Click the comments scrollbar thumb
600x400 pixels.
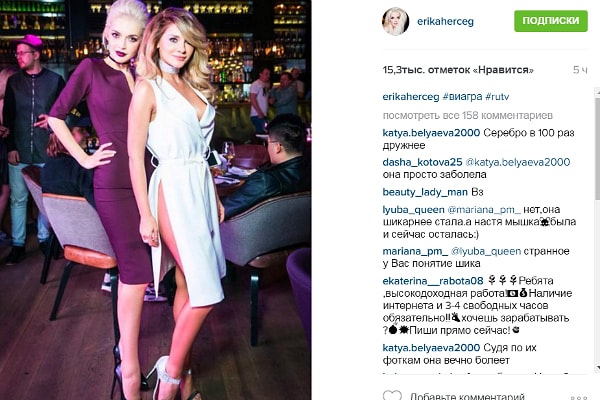[597, 147]
